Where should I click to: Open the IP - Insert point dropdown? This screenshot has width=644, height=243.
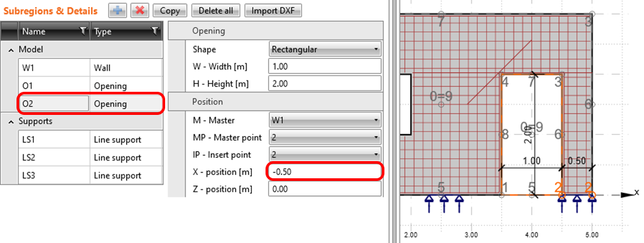pos(325,155)
